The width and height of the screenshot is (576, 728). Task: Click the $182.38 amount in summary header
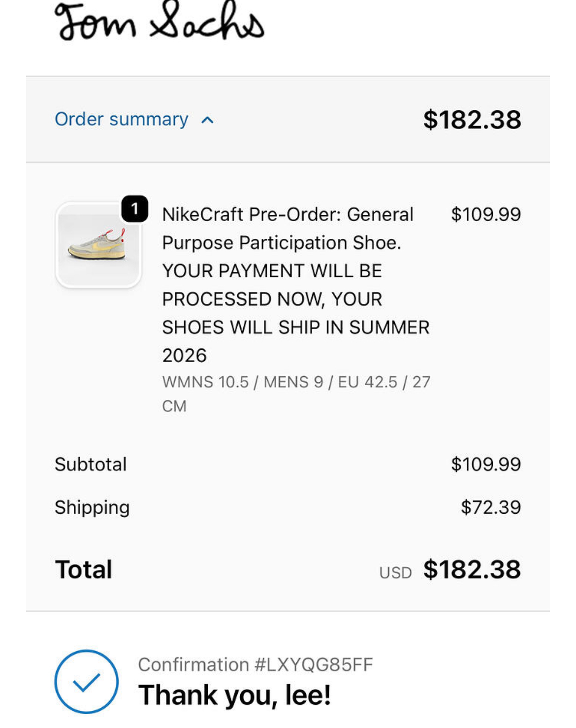click(x=472, y=120)
